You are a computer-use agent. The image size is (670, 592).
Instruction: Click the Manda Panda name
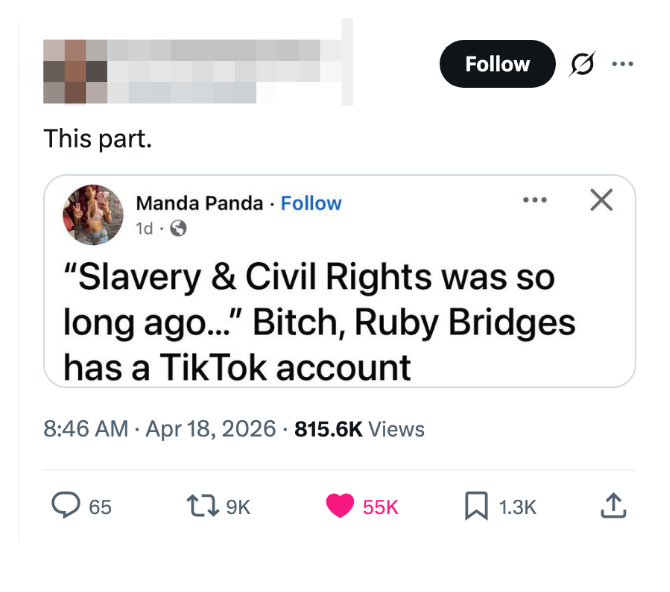(199, 203)
